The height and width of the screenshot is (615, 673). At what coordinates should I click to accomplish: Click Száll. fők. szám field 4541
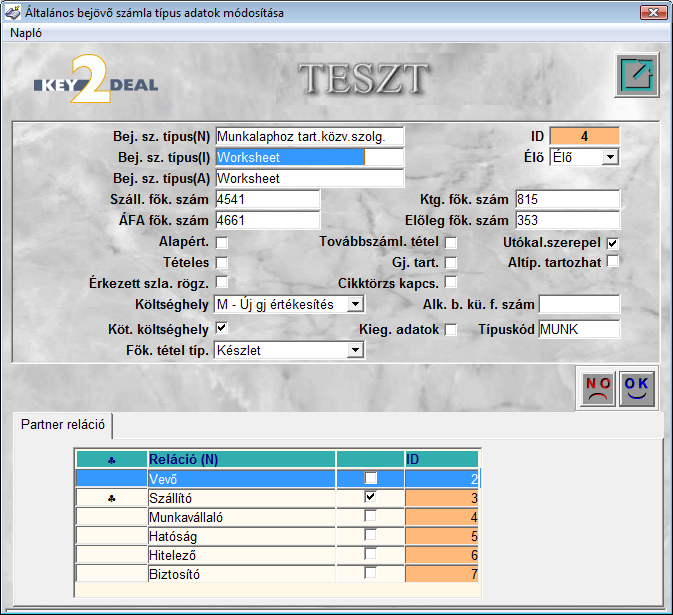pos(267,199)
